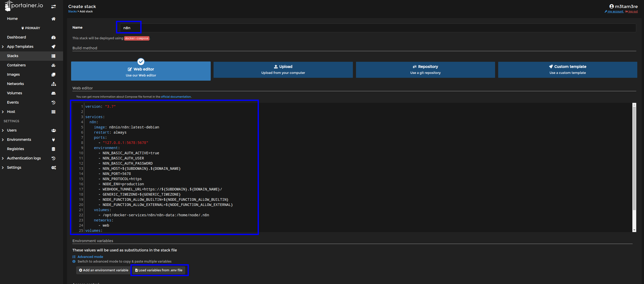Select the Web editor build method

(141, 71)
